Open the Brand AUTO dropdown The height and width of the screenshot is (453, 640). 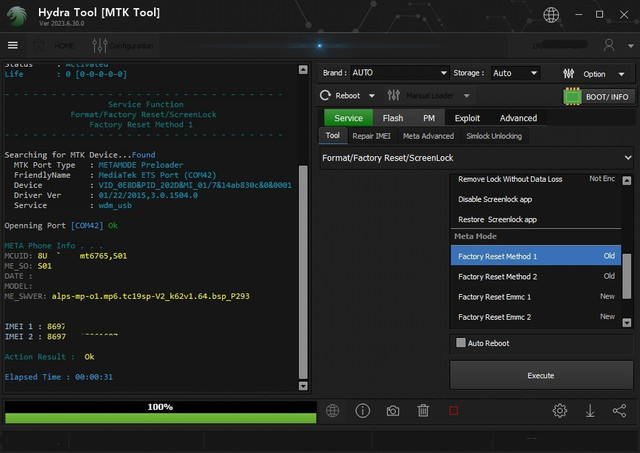[399, 73]
